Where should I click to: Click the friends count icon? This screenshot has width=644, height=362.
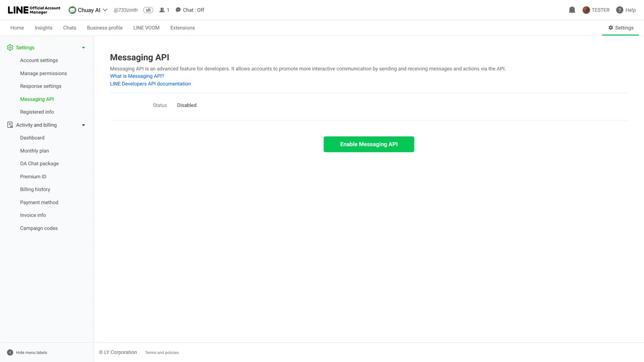point(162,10)
